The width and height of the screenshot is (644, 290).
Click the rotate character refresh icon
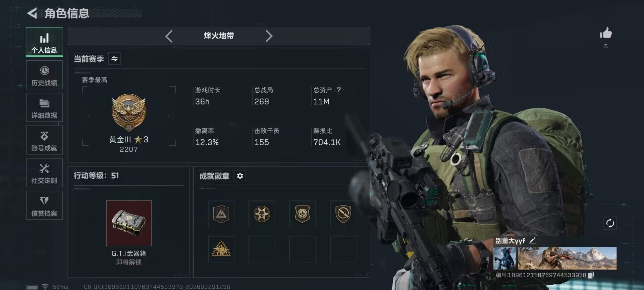tap(610, 223)
